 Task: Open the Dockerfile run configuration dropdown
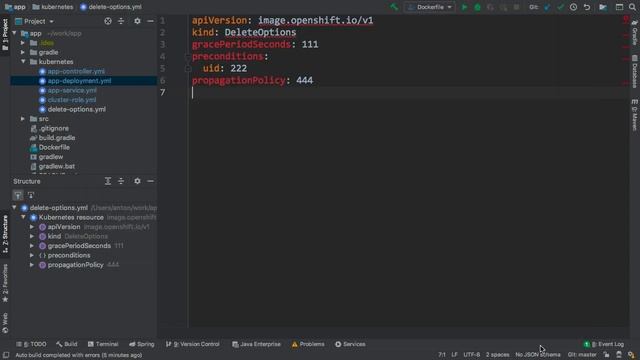click(x=429, y=7)
